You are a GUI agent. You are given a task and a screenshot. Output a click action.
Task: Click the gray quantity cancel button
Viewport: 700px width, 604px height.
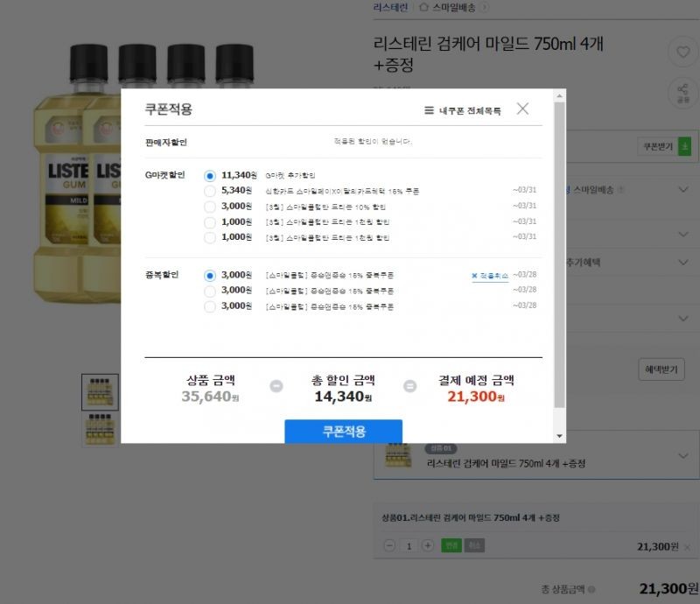474,545
